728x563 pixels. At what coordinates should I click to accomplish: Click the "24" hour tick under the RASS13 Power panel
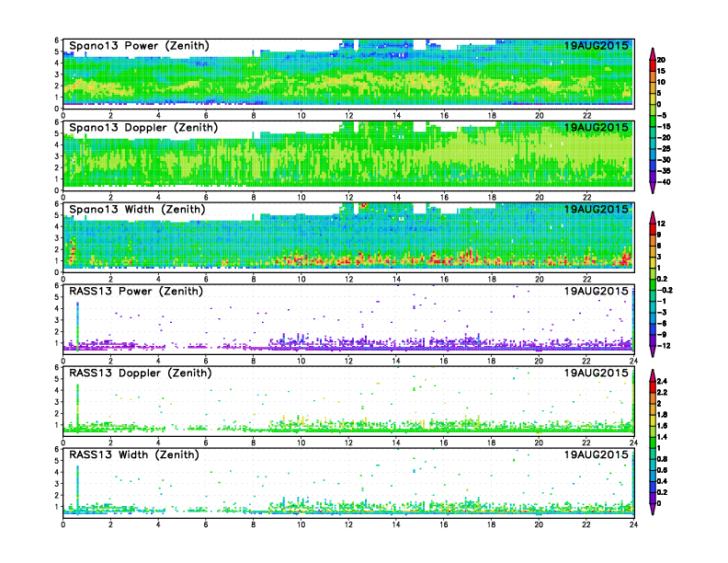tap(633, 361)
